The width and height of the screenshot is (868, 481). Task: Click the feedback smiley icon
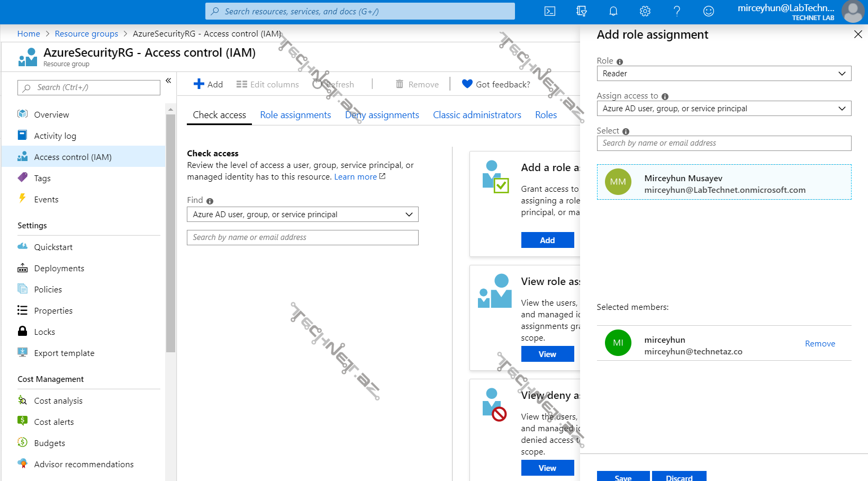(708, 11)
